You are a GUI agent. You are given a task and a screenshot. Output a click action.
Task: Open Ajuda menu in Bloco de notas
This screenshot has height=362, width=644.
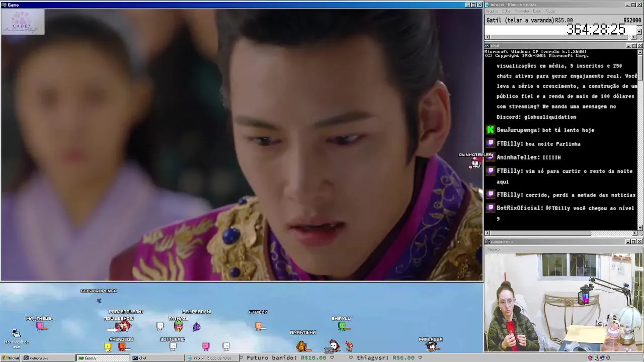coord(550,11)
